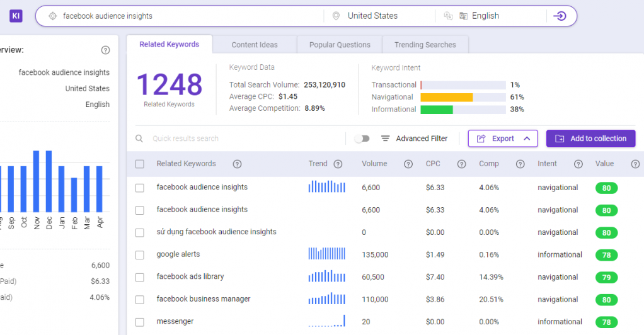
Task: Click the KI logo icon
Action: coord(16,16)
